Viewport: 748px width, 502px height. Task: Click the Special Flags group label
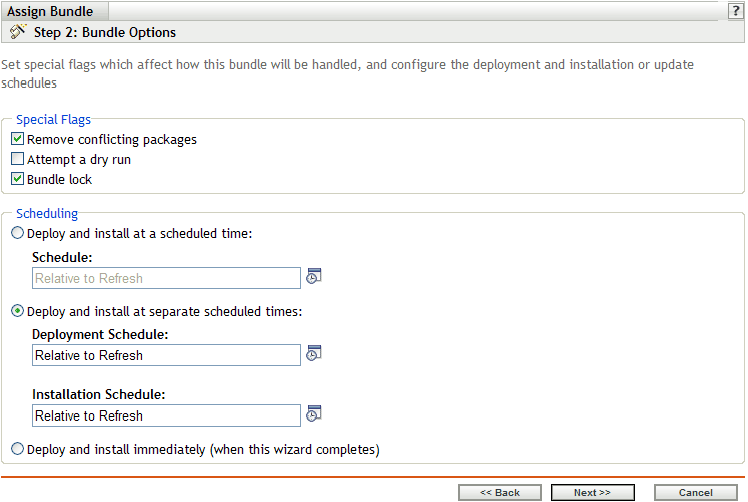pyautogui.click(x=53, y=120)
